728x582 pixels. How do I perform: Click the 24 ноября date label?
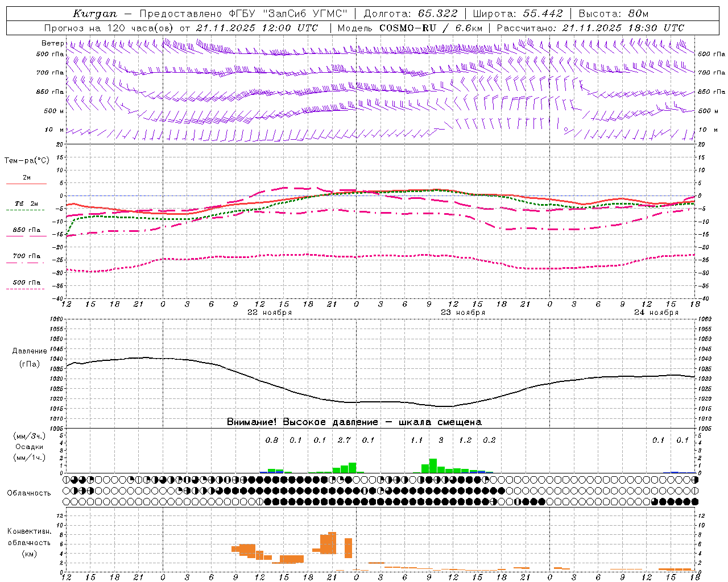(x=656, y=313)
